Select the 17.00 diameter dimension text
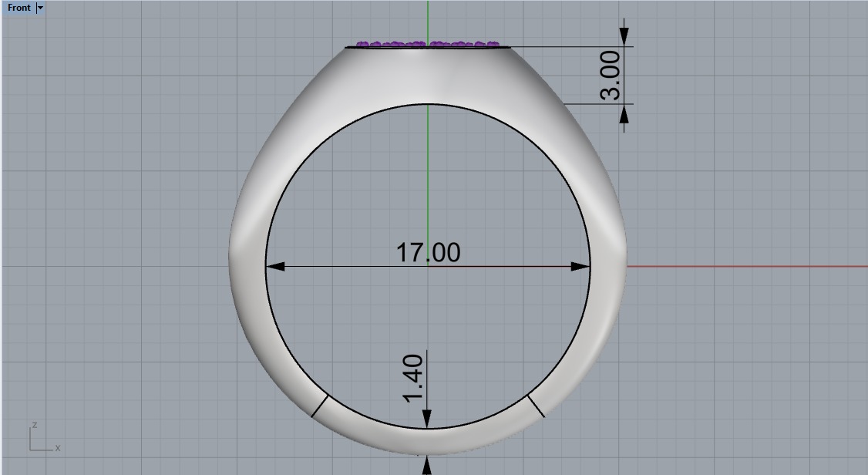Viewport: 868px width, 475px height. 428,252
